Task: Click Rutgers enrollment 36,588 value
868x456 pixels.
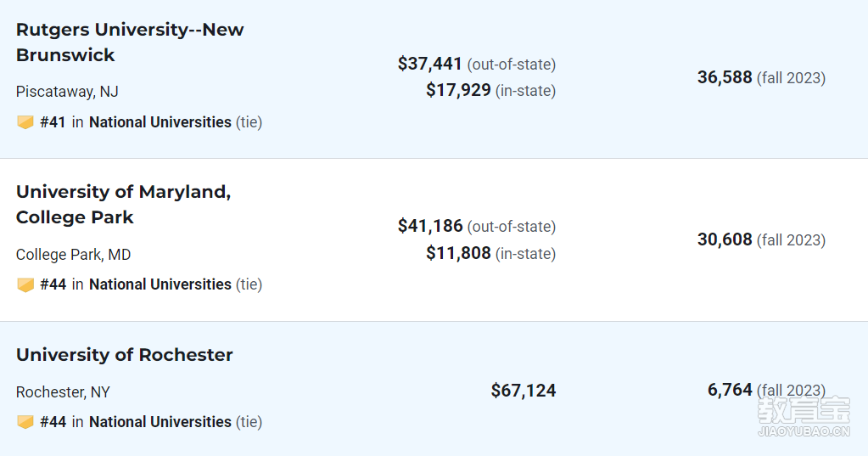Action: (x=725, y=77)
